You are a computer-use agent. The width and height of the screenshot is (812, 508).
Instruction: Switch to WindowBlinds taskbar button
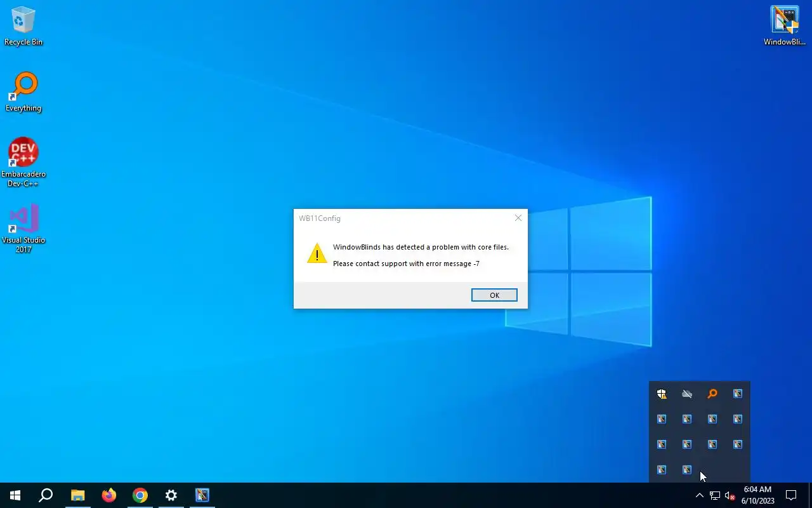(x=202, y=495)
